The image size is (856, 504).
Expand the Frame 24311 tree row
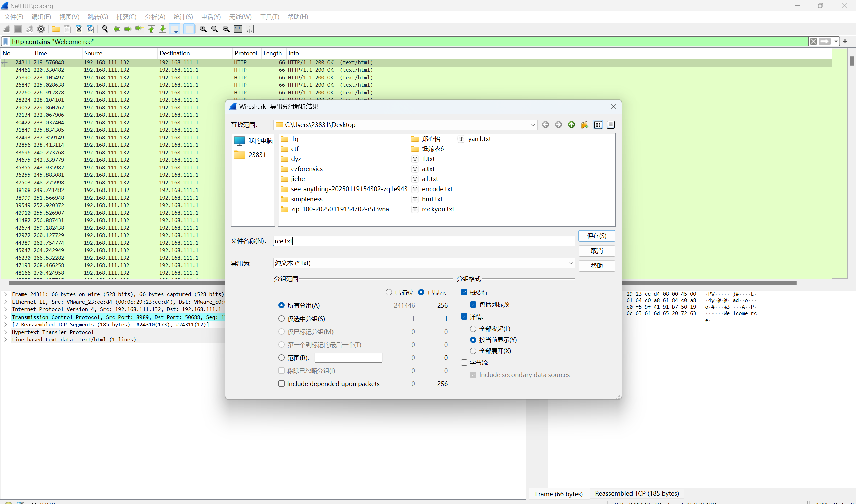click(x=5, y=294)
